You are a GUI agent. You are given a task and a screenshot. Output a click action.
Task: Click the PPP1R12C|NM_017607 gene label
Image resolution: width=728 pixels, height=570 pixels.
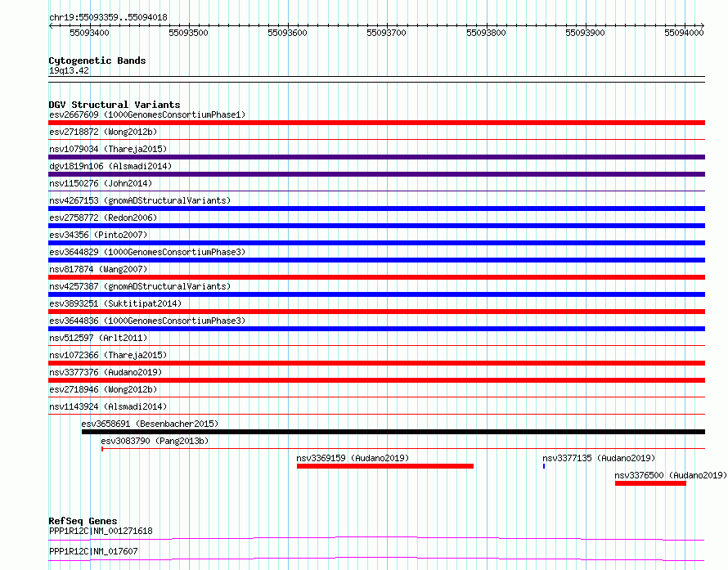tap(93, 551)
